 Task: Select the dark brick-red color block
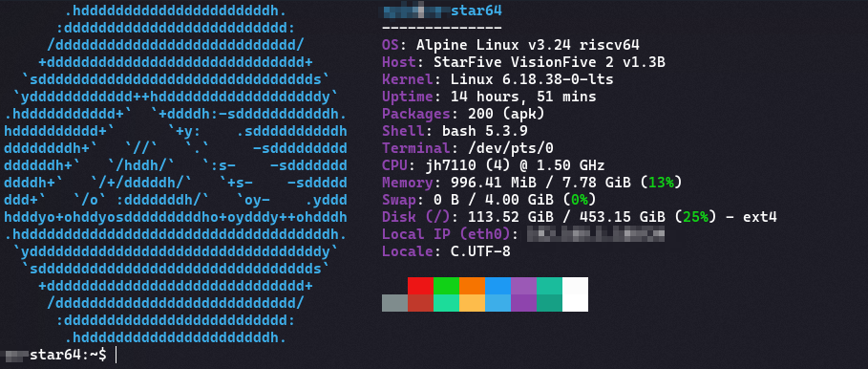(x=421, y=303)
